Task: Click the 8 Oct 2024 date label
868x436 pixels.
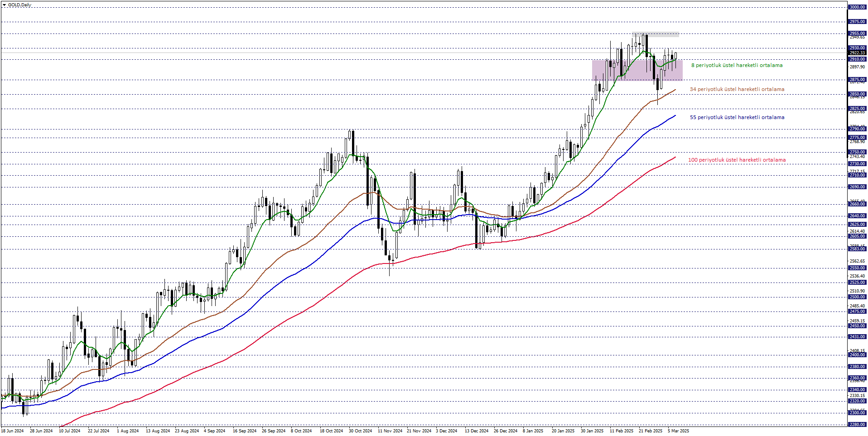Action: [301, 431]
